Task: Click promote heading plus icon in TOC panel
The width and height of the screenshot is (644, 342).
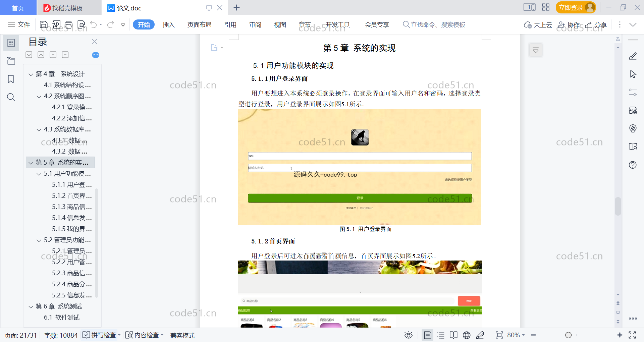Action: pos(53,55)
